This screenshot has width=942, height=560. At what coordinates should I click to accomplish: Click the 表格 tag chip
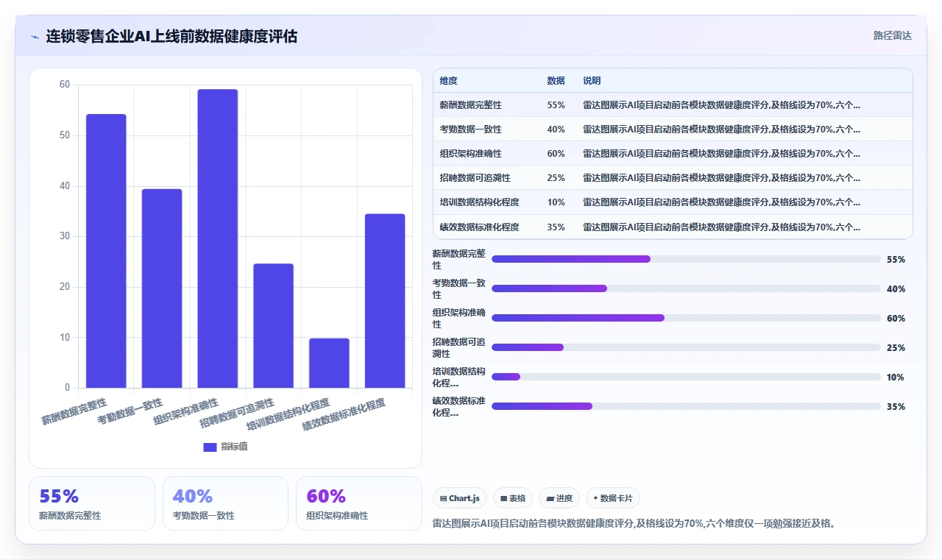point(513,498)
